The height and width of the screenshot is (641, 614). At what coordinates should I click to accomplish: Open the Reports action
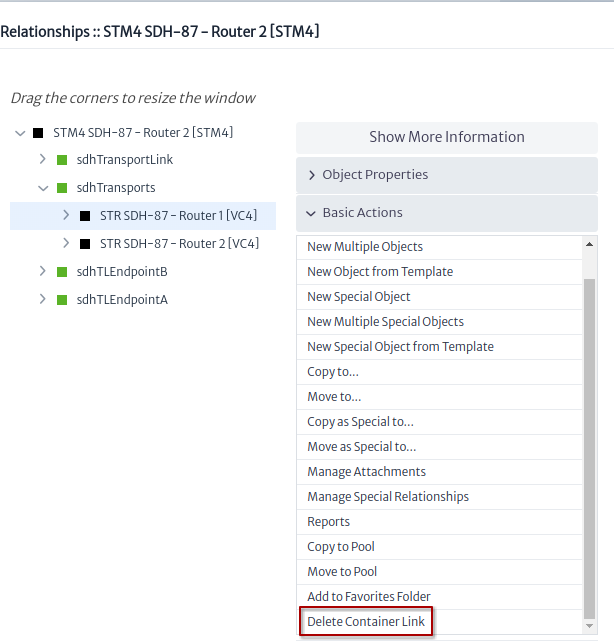pos(439,522)
